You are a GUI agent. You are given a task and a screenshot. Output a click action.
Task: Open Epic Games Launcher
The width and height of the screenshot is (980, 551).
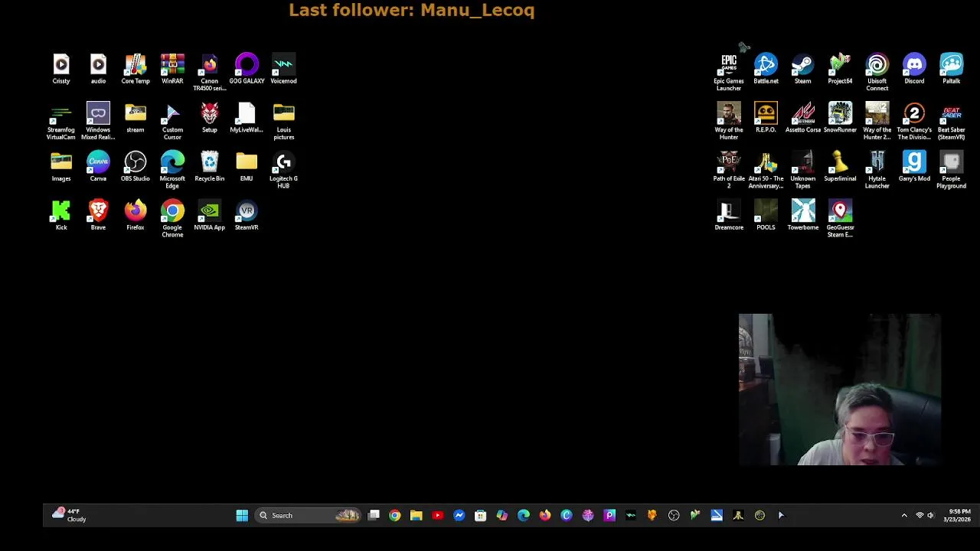pos(729,73)
